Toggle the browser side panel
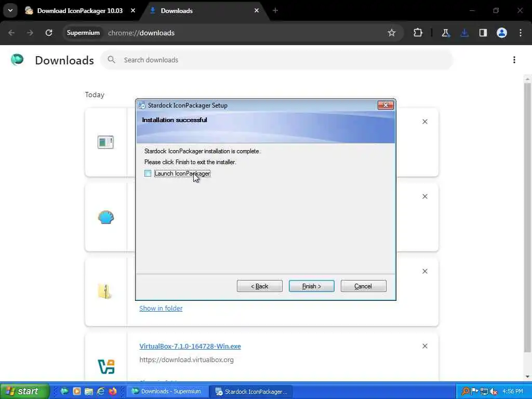 point(483,33)
